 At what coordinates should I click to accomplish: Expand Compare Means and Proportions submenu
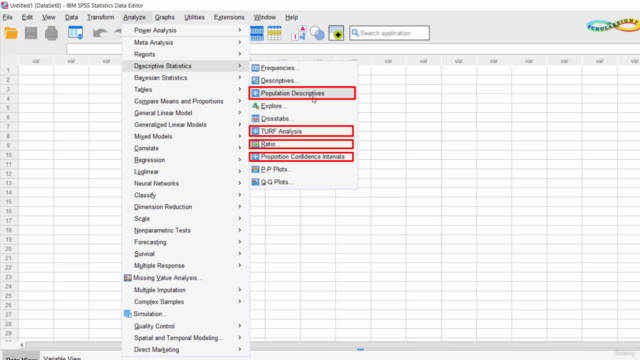tap(186, 101)
